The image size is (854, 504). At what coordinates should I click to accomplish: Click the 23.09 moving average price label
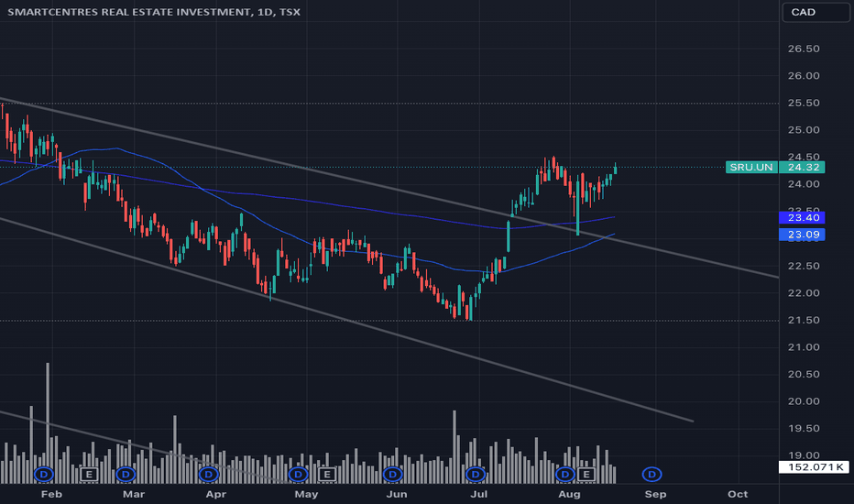point(803,235)
